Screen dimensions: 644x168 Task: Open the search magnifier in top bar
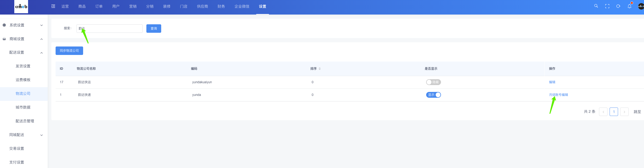596,6
